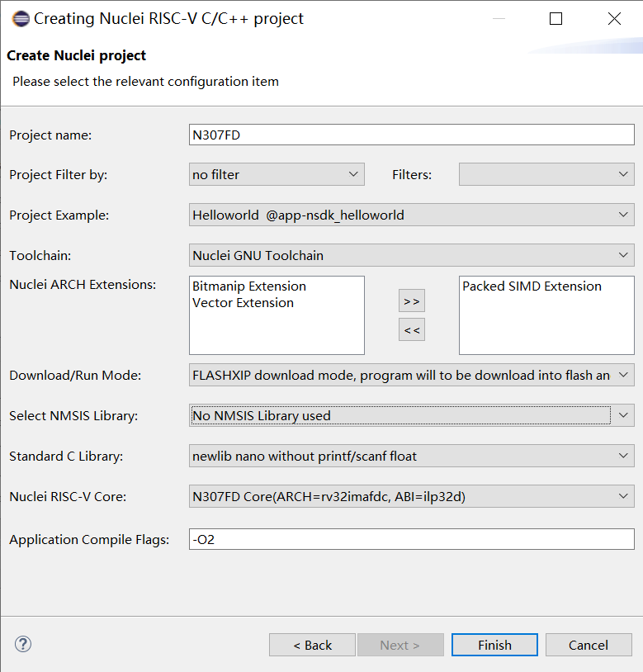Open the Standard C Library dropdown
The image size is (643, 672).
(x=412, y=456)
